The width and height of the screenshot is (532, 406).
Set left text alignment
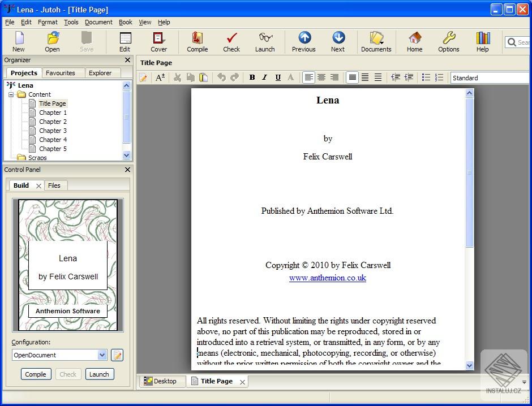pos(308,77)
